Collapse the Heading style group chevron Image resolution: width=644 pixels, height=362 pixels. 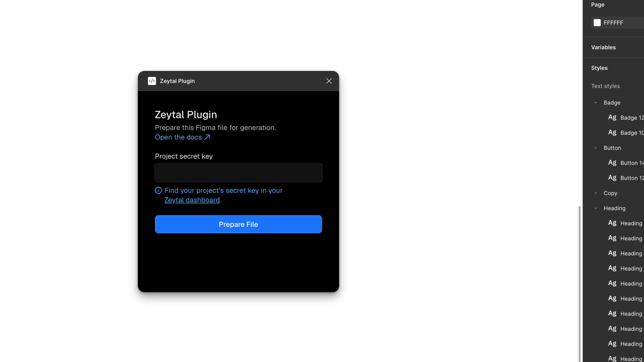point(596,208)
